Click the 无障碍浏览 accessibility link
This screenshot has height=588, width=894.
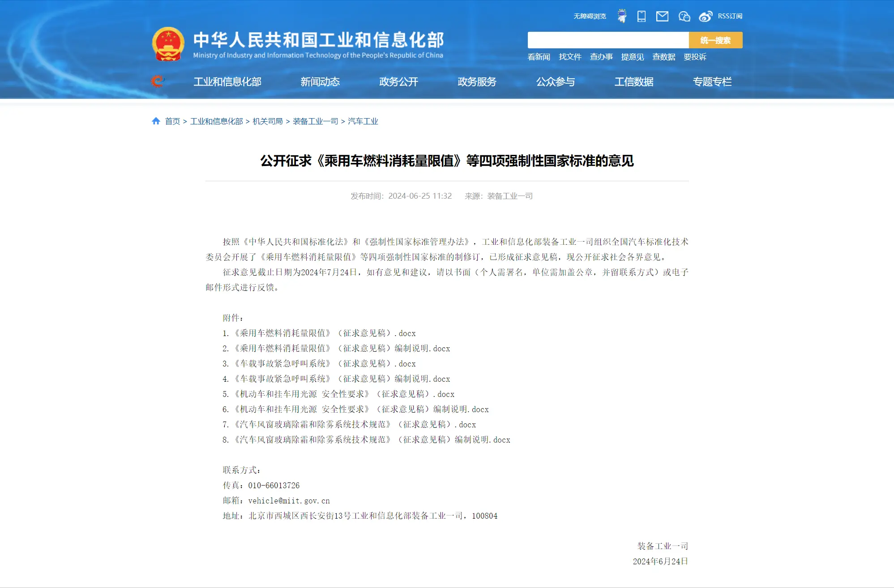[590, 16]
